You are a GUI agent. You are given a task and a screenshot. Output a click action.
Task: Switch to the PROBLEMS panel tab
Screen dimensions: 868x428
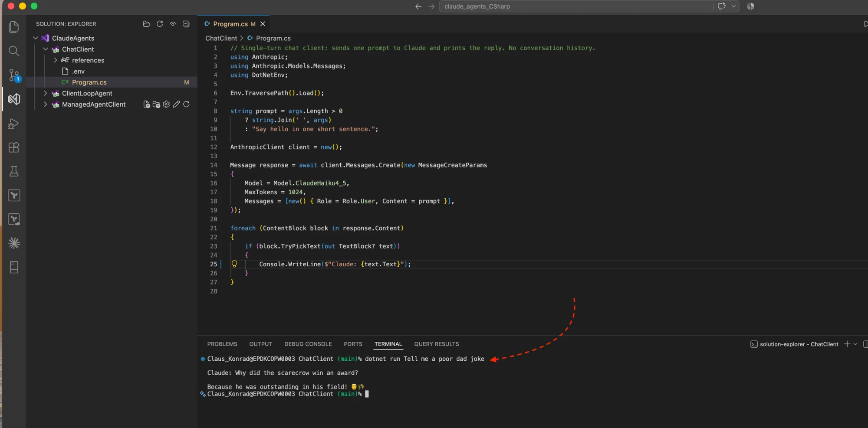pyautogui.click(x=222, y=344)
